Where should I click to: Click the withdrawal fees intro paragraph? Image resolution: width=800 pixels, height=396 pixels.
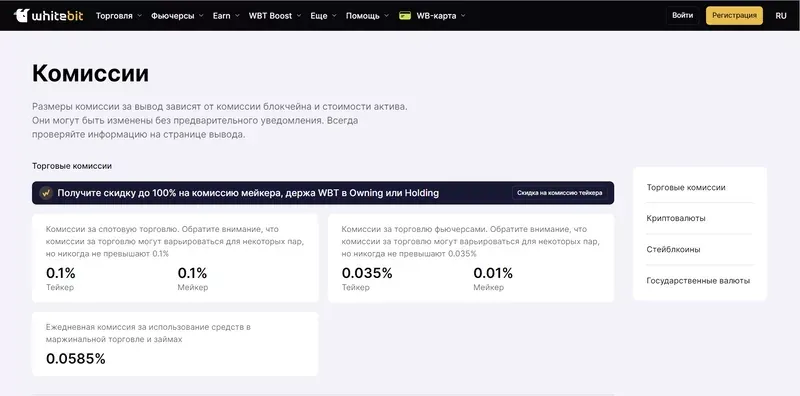pos(220,121)
